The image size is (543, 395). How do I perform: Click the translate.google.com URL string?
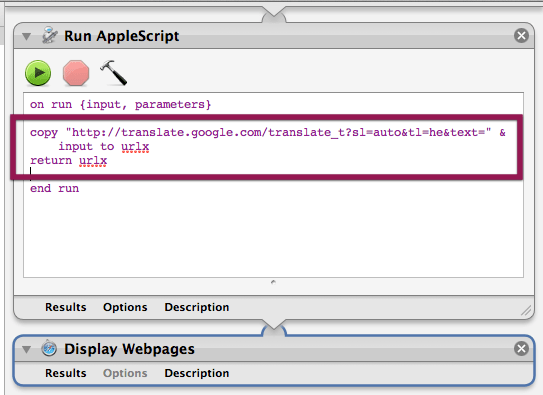click(x=278, y=133)
